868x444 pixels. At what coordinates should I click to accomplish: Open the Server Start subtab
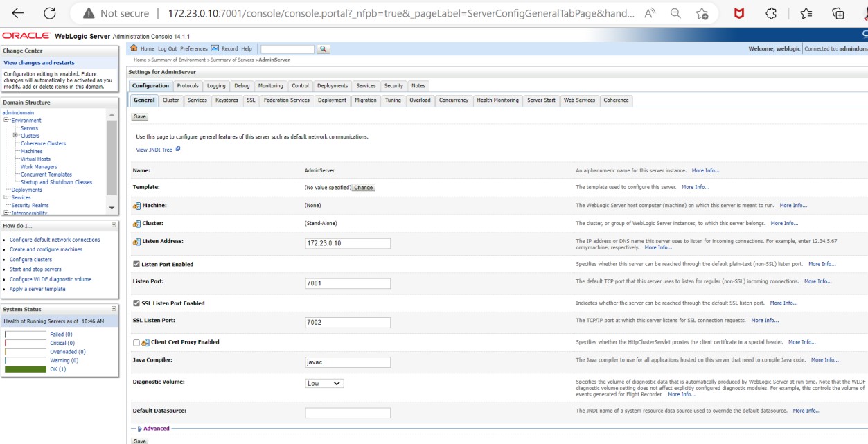click(x=541, y=100)
